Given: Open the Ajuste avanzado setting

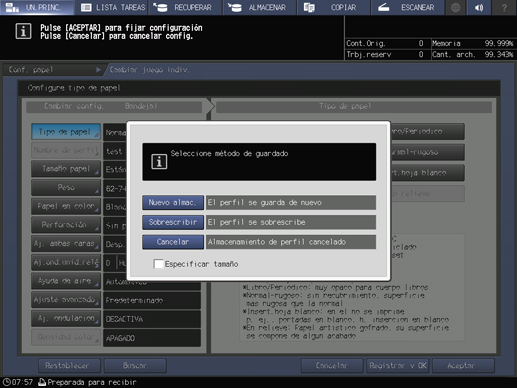Looking at the screenshot, I should (x=66, y=300).
